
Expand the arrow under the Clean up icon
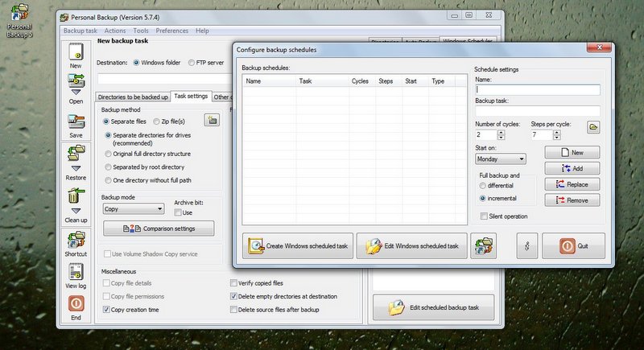click(76, 211)
